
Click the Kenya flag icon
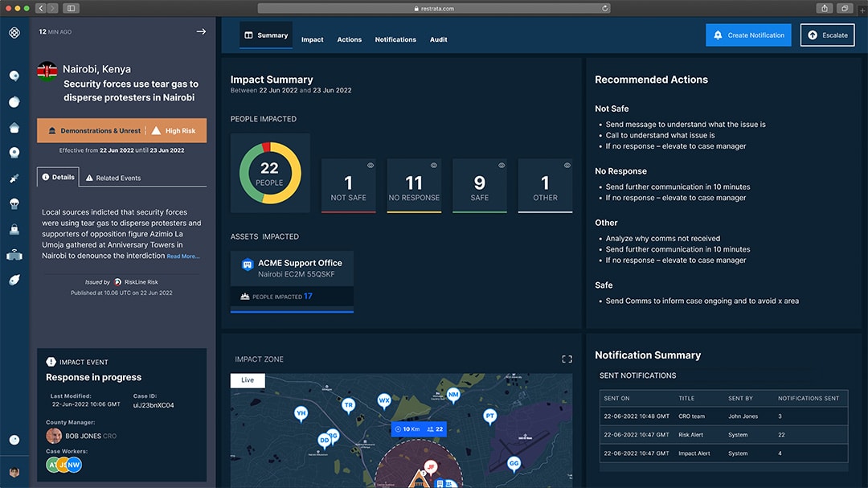pos(47,72)
